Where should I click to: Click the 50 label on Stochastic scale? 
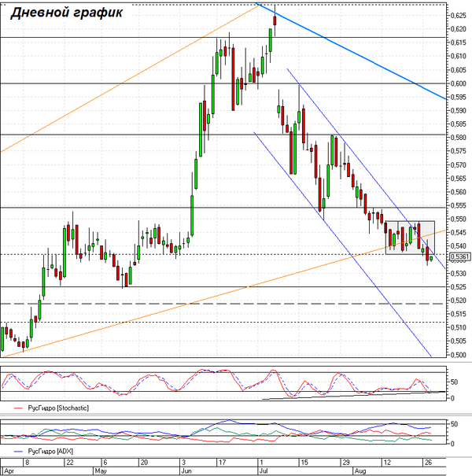click(454, 382)
